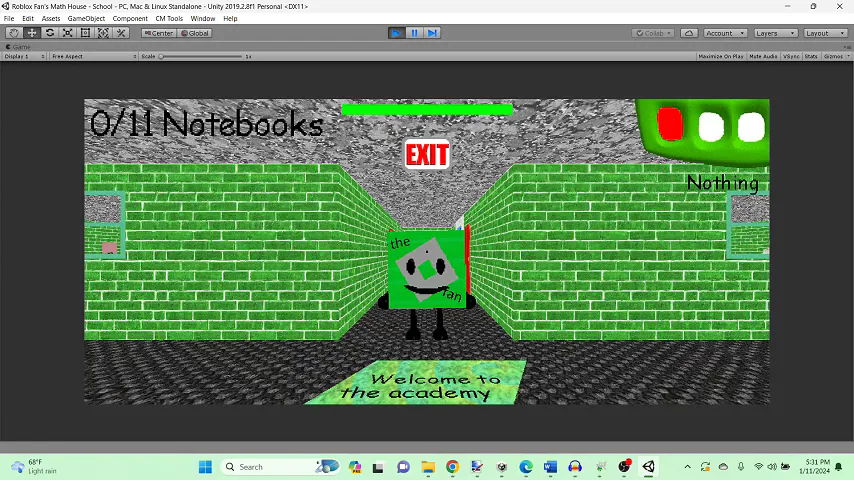
Task: Open the Layout dropdown
Action: 826,33
